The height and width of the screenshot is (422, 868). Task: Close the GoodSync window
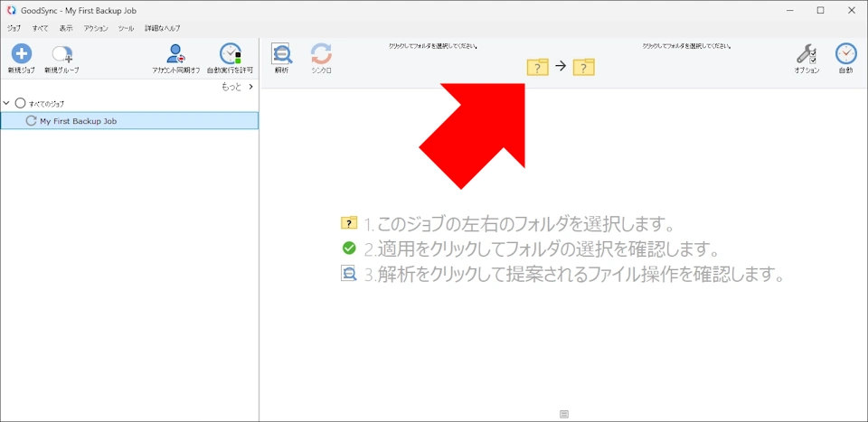(852, 10)
